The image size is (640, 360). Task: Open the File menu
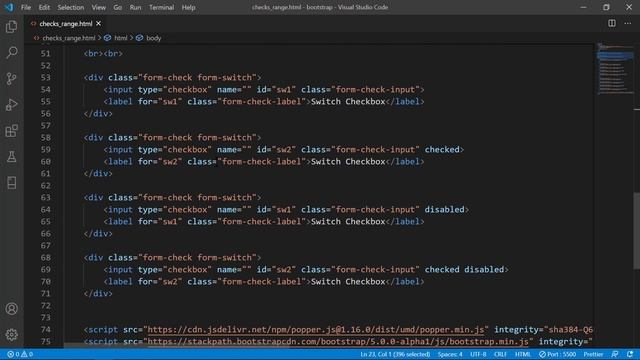coord(26,7)
